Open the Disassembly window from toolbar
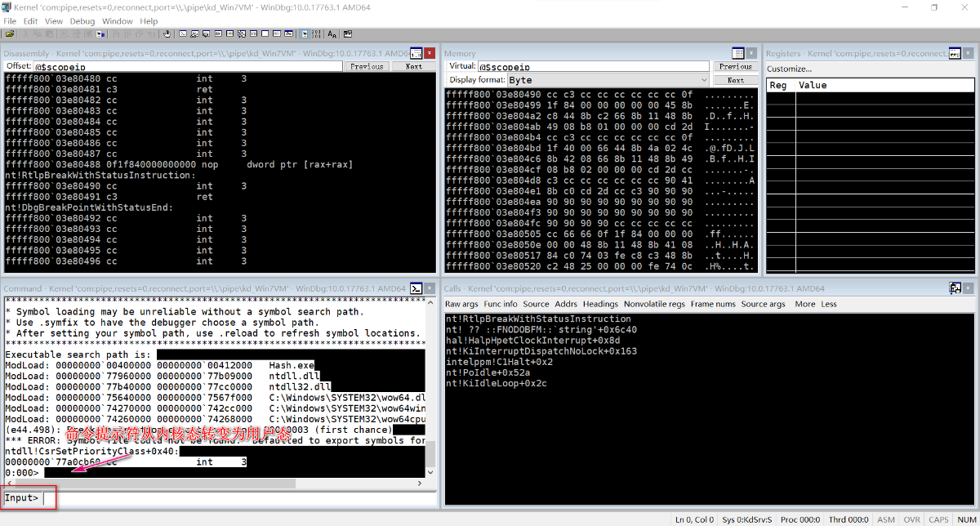 point(253,34)
